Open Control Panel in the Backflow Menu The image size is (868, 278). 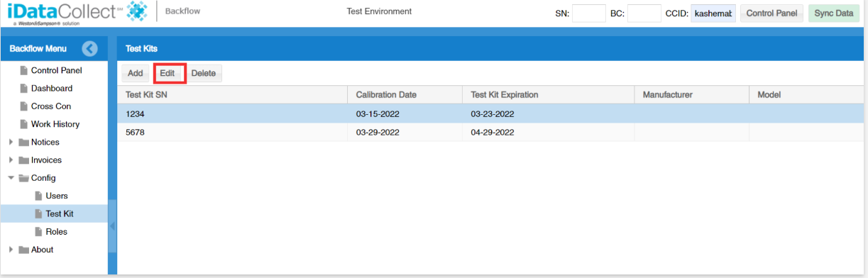pyautogui.click(x=57, y=70)
